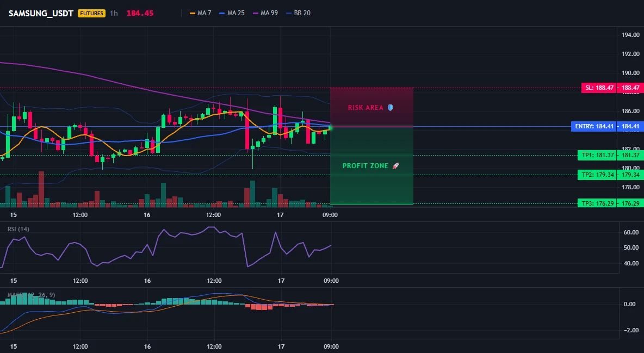Click the green 181.37 axis price tag
The width and height of the screenshot is (644, 353).
(630, 156)
